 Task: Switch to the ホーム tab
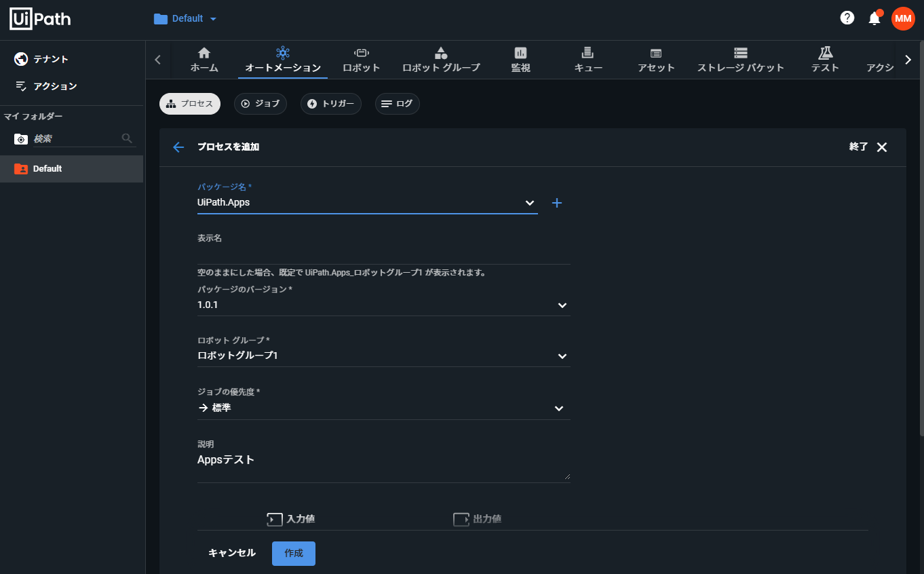pos(204,60)
